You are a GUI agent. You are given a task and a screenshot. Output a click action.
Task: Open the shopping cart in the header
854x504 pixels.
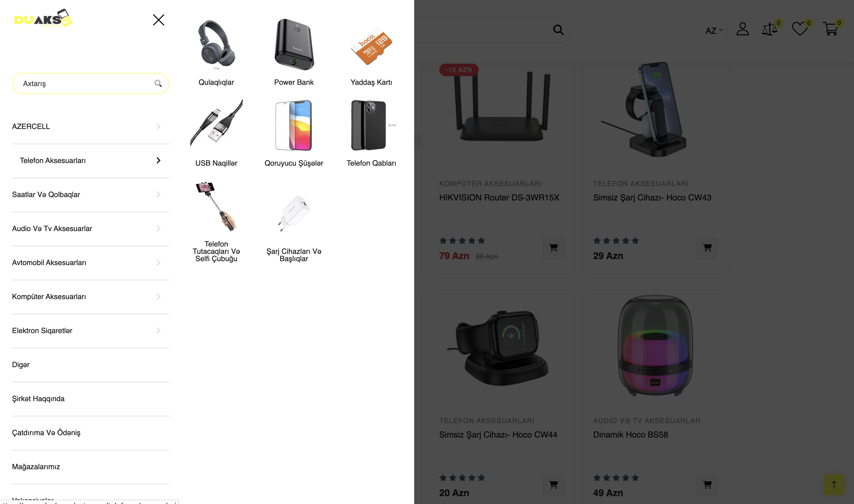(x=830, y=29)
